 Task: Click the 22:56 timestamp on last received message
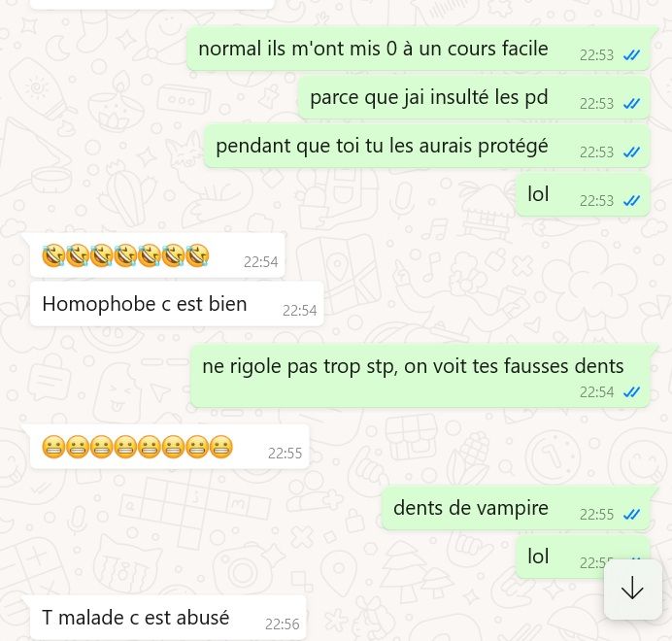click(283, 624)
